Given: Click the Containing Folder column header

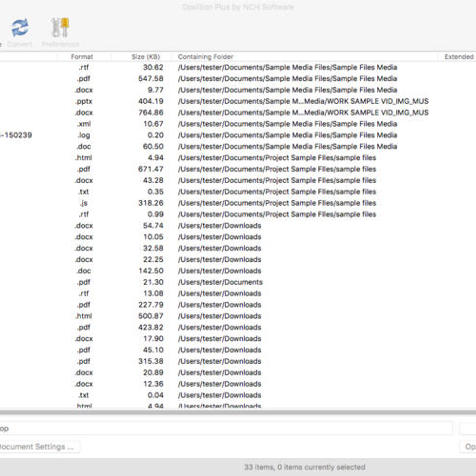Looking at the screenshot, I should pyautogui.click(x=205, y=57).
